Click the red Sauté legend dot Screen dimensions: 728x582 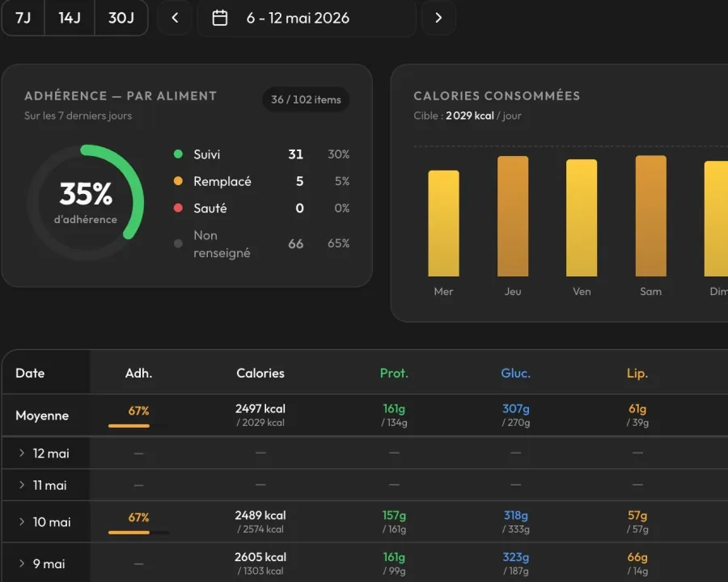pyautogui.click(x=178, y=208)
